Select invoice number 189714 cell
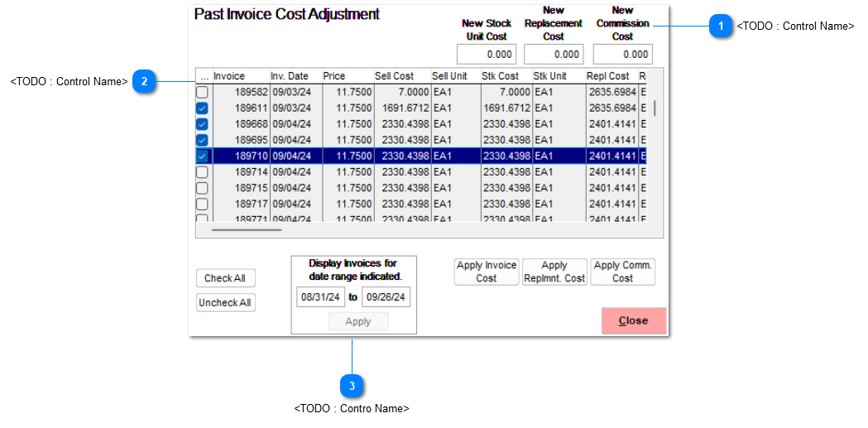Viewport: 868px width, 428px height. point(240,172)
